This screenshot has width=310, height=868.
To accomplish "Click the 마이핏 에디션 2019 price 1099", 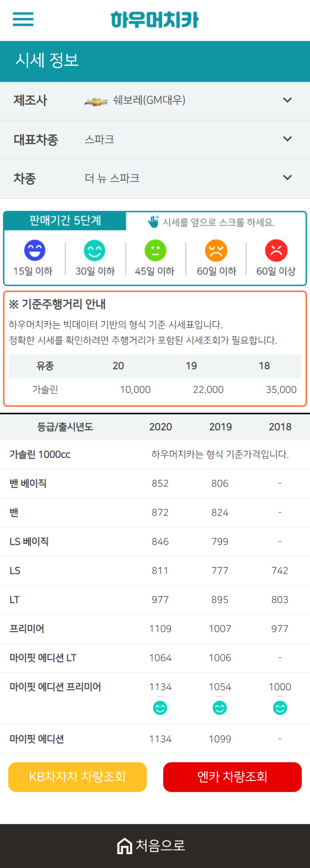I will [220, 739].
